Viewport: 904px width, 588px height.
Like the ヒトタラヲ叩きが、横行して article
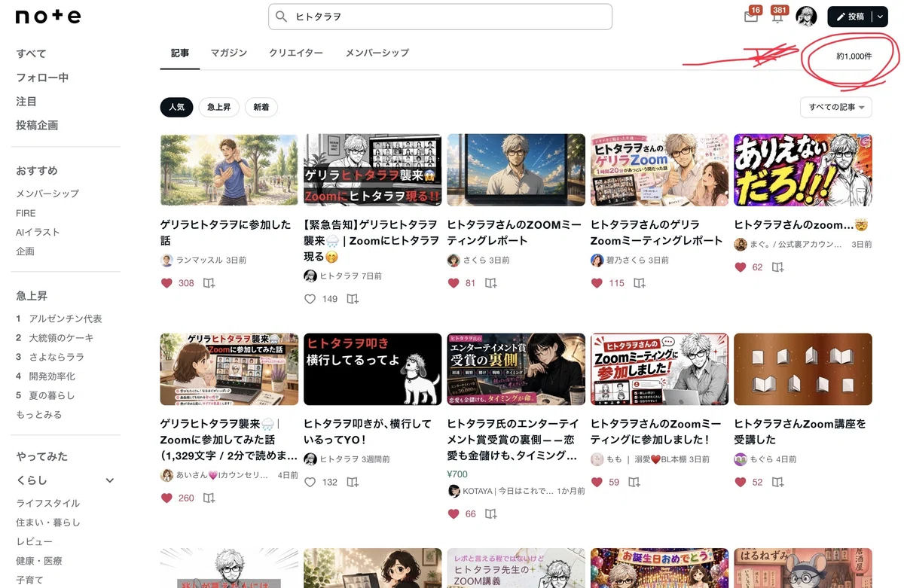point(310,482)
